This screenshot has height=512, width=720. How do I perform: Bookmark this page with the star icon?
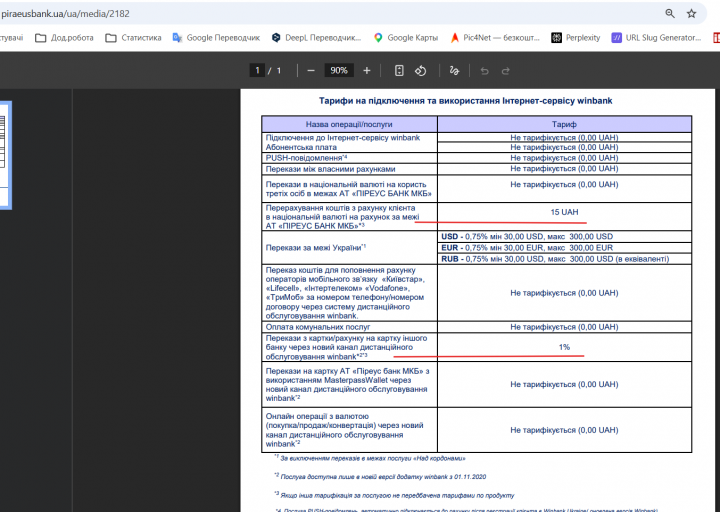tap(691, 13)
